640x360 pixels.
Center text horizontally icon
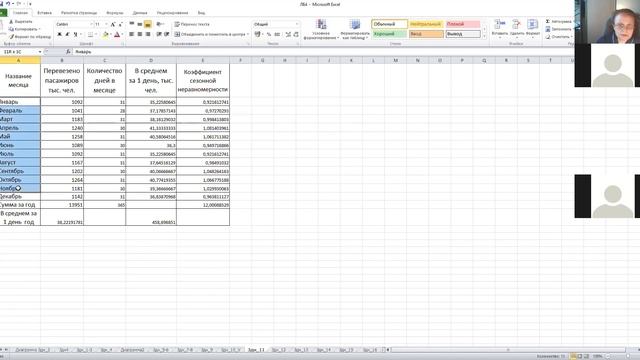click(x=140, y=34)
